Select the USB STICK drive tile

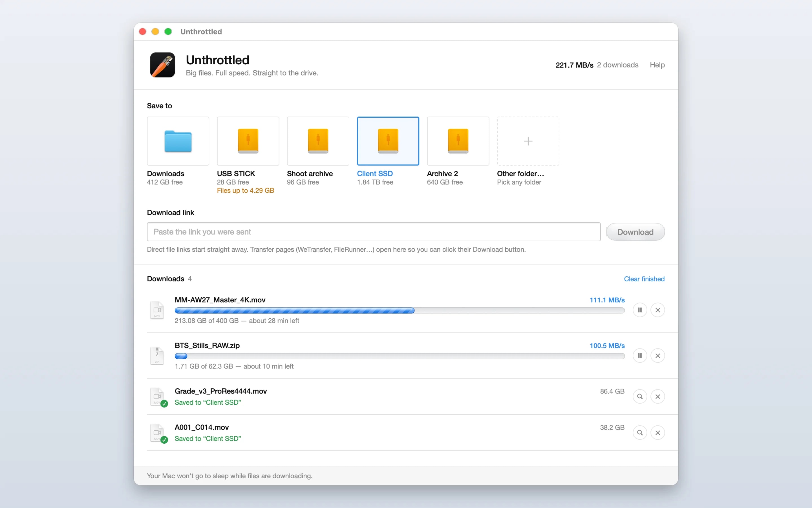[248, 141]
